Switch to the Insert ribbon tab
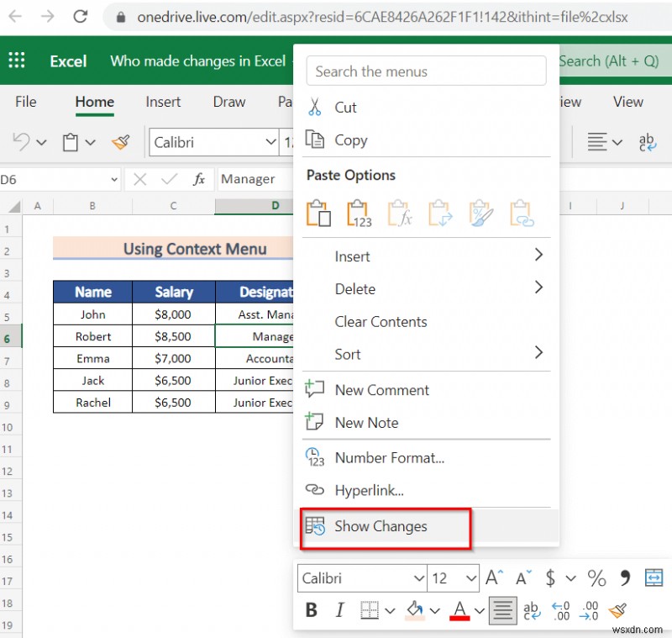The height and width of the screenshot is (638, 672). (163, 102)
